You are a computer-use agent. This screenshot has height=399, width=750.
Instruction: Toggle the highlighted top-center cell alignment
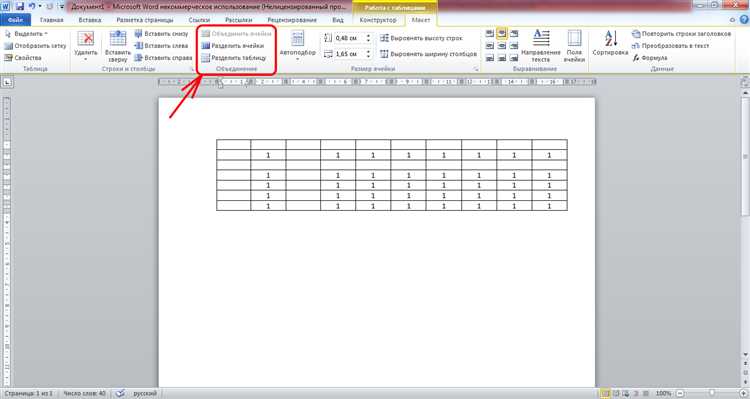click(x=501, y=33)
